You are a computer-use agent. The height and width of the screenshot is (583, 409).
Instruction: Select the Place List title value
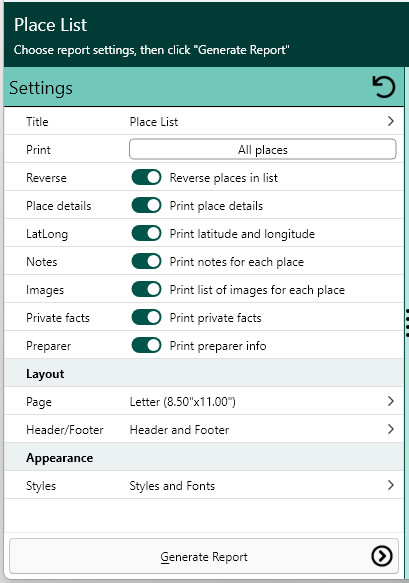point(154,122)
